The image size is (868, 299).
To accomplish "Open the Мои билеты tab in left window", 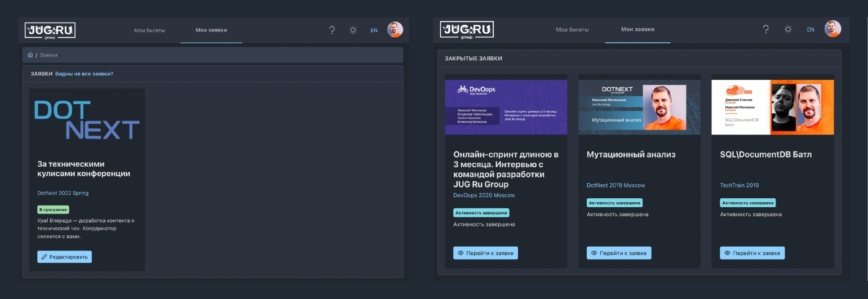I will (149, 30).
